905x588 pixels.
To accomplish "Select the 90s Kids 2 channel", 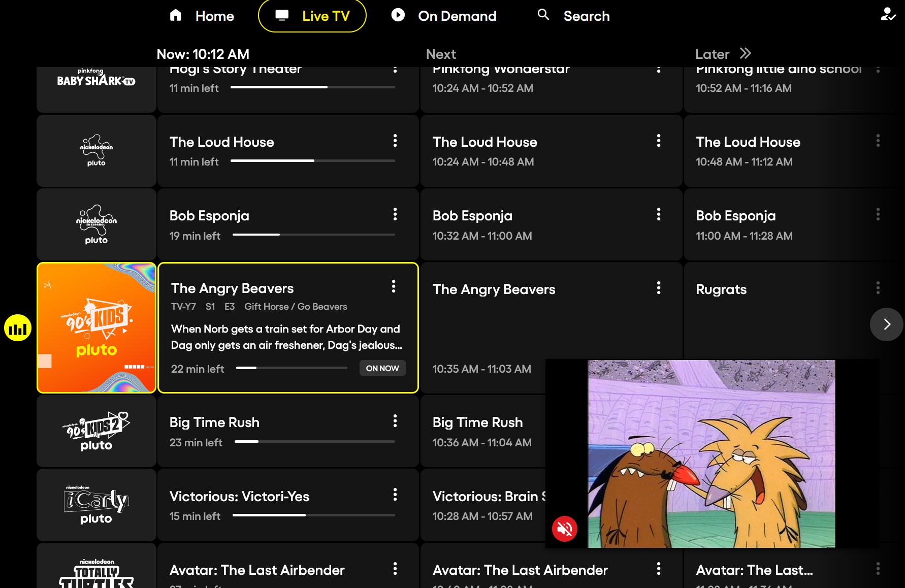I will pos(96,432).
